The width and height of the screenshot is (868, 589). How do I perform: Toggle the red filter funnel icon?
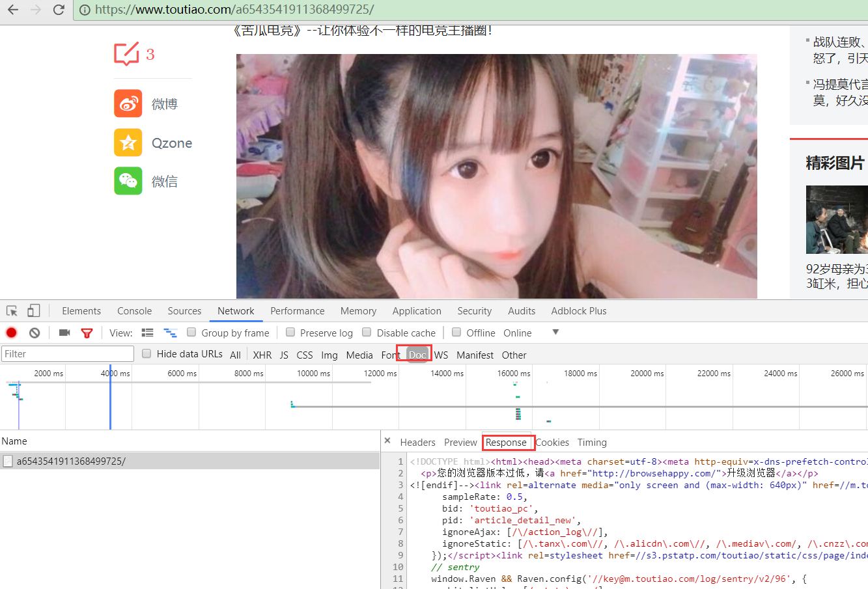[x=87, y=333]
